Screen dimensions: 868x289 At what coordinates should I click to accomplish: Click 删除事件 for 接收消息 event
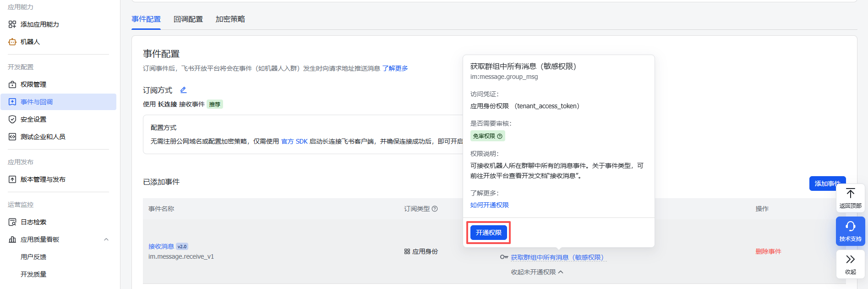coord(768,251)
